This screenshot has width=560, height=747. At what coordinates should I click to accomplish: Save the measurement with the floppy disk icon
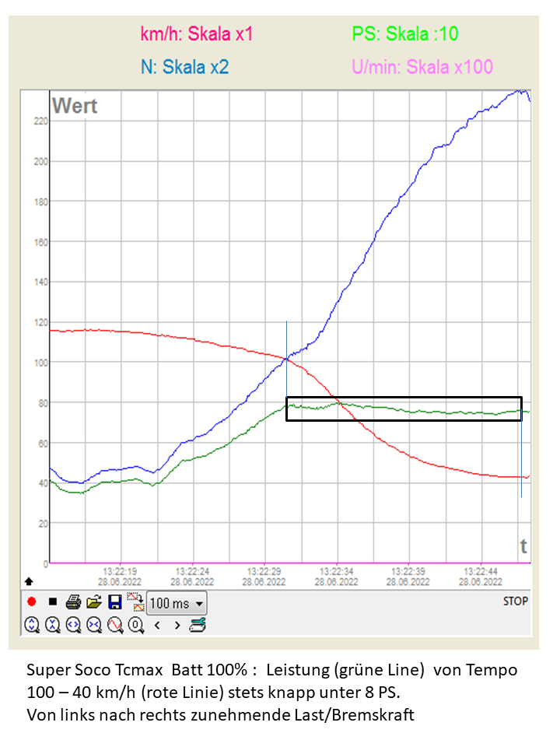(114, 601)
